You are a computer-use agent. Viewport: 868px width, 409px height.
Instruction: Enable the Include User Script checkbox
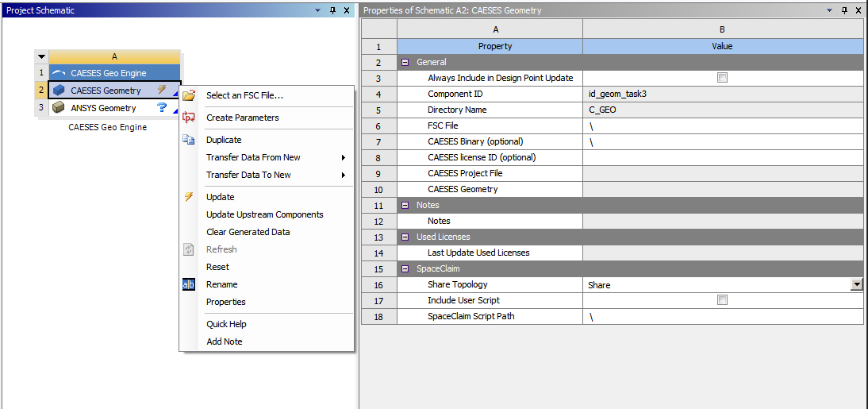pos(722,300)
